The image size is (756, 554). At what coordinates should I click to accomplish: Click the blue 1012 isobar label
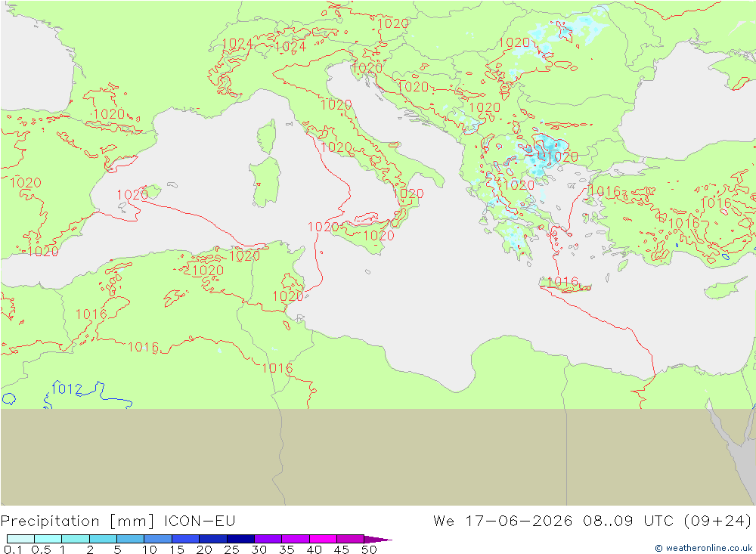67,388
